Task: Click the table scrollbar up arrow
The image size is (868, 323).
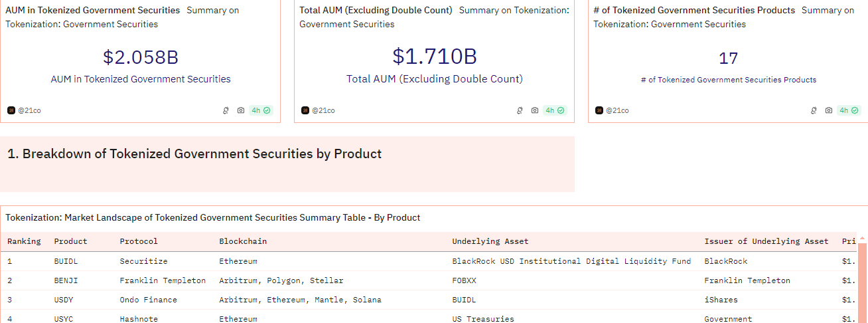Action: 862,237
